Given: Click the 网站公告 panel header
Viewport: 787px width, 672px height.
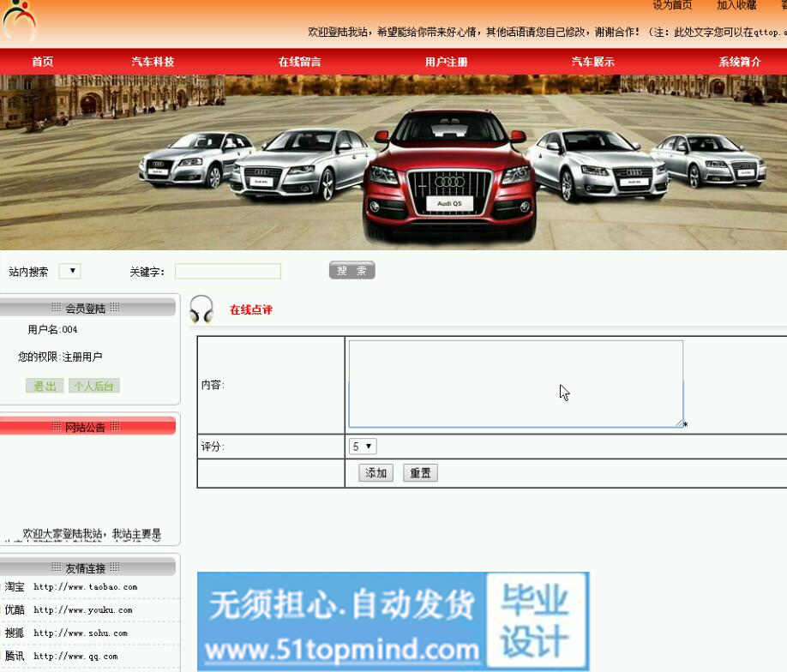Looking at the screenshot, I should coord(87,427).
